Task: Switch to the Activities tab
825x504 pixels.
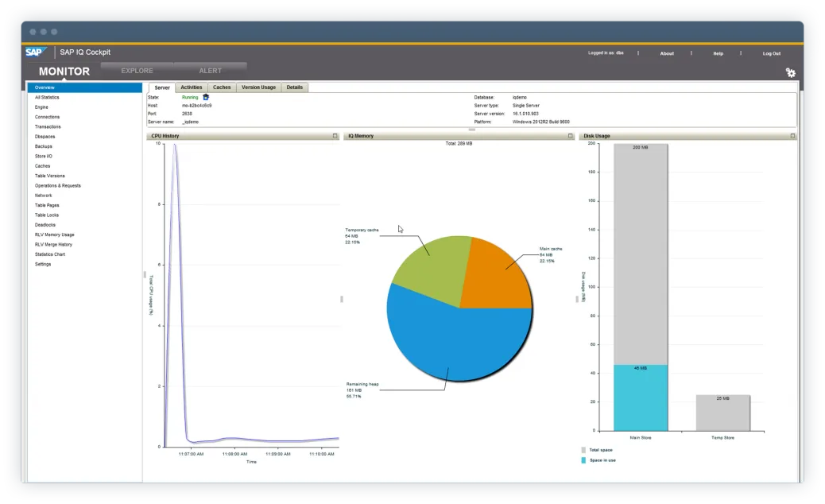Action: click(191, 87)
